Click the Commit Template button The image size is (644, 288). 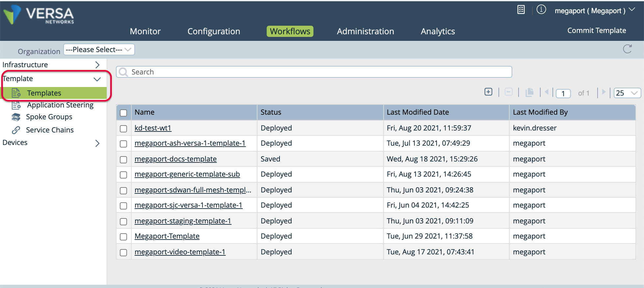[597, 31]
